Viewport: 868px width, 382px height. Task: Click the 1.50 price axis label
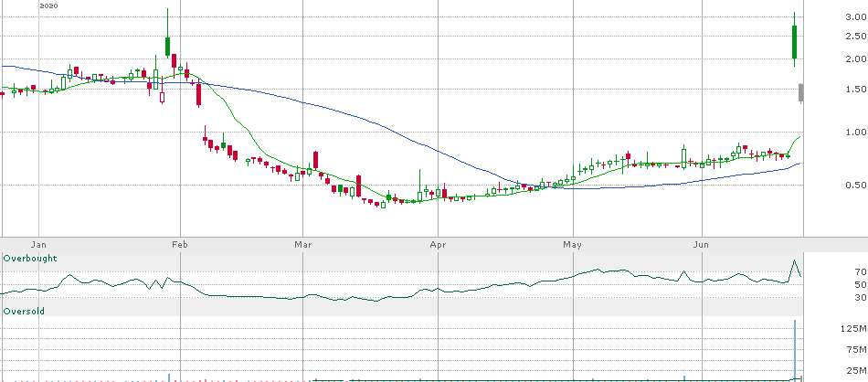pos(856,90)
